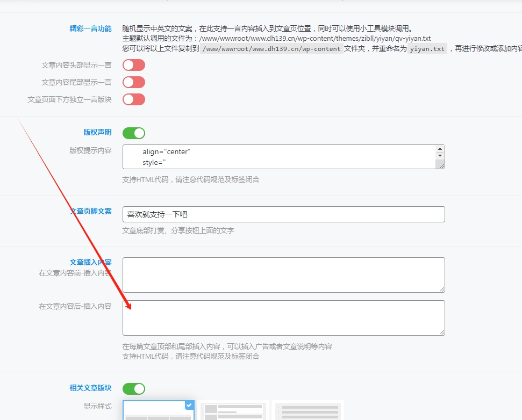This screenshot has height=420, width=522.
Task: Click scroll-down arrow in 版权提示内容 box
Action: coord(440,156)
